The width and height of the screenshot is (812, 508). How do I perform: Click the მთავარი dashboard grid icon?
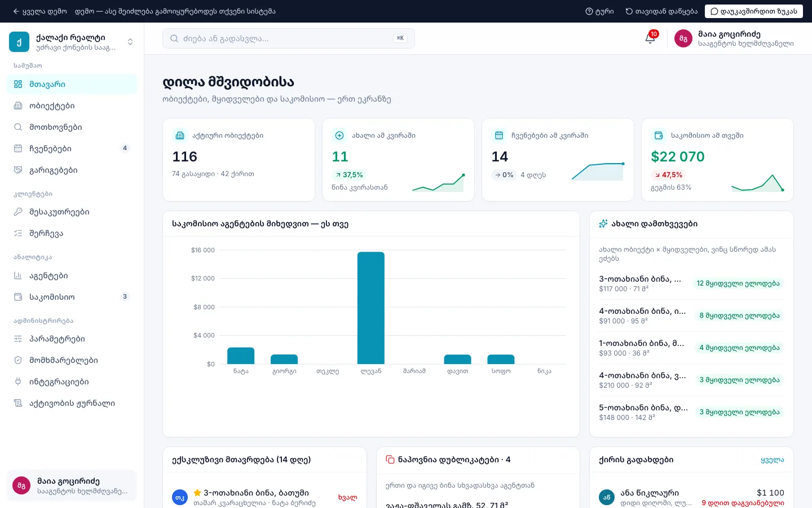click(18, 84)
